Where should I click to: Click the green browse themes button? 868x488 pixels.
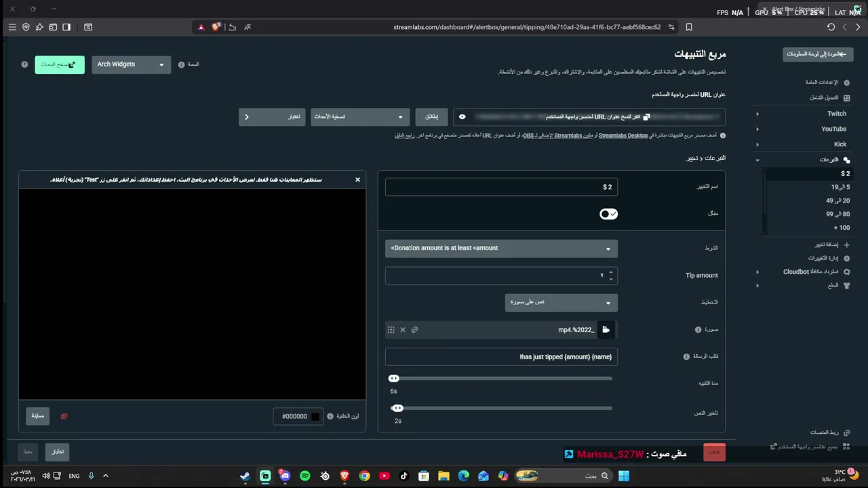pos(60,64)
